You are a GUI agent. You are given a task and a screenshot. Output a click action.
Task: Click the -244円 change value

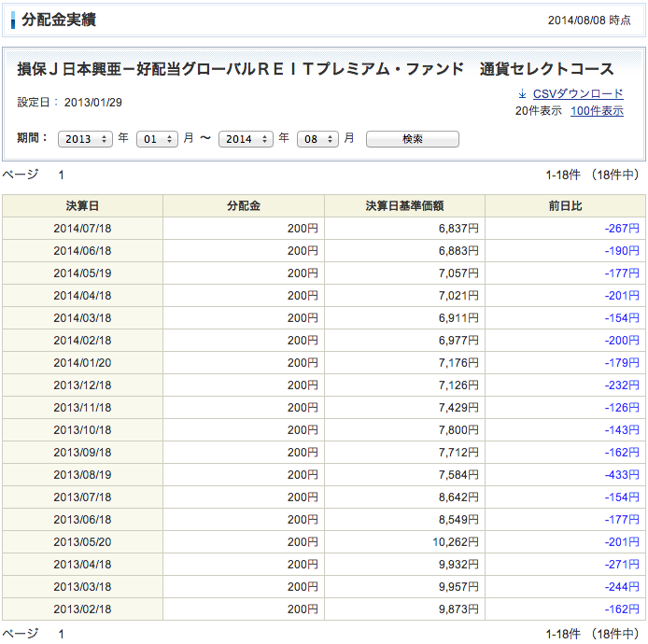point(622,586)
